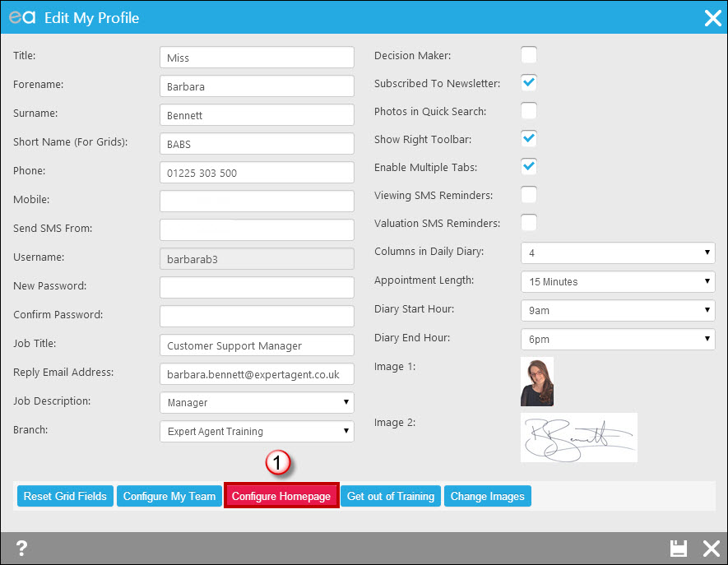The width and height of the screenshot is (728, 565).
Task: Open Branch dropdown showing Expert Agent Training
Action: tap(257, 431)
